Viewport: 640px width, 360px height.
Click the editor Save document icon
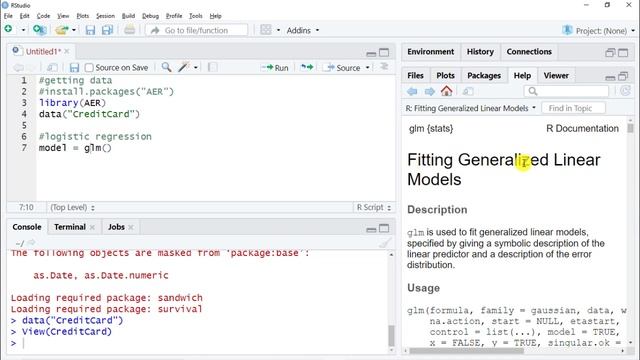coord(74,68)
